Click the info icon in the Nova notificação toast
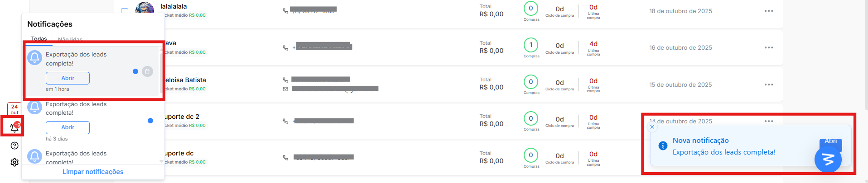868x183 pixels. pyautogui.click(x=663, y=146)
